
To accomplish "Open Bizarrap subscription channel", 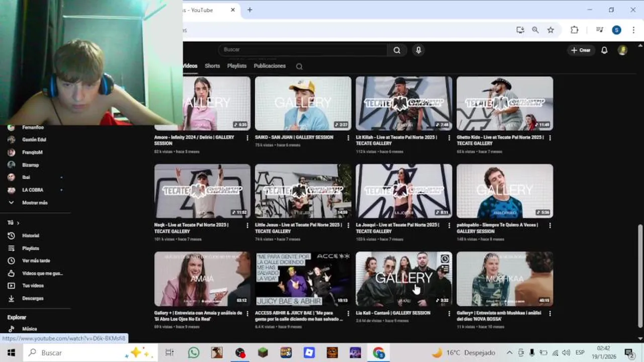I will pos(30,165).
